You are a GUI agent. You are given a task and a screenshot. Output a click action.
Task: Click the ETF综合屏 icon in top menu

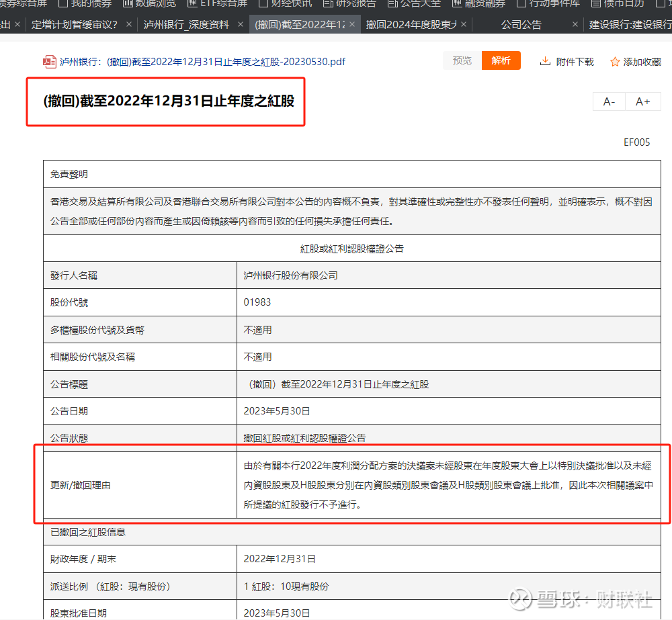coord(192,3)
